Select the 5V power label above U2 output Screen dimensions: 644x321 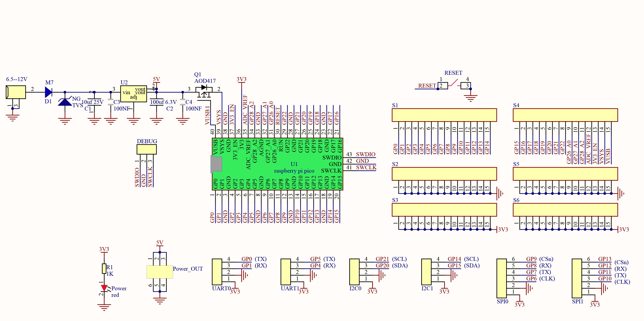(156, 79)
